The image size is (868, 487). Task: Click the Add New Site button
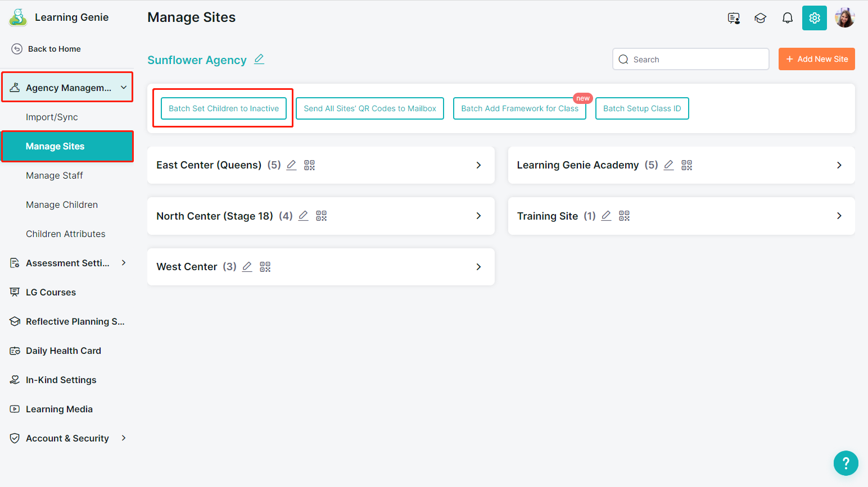click(816, 59)
